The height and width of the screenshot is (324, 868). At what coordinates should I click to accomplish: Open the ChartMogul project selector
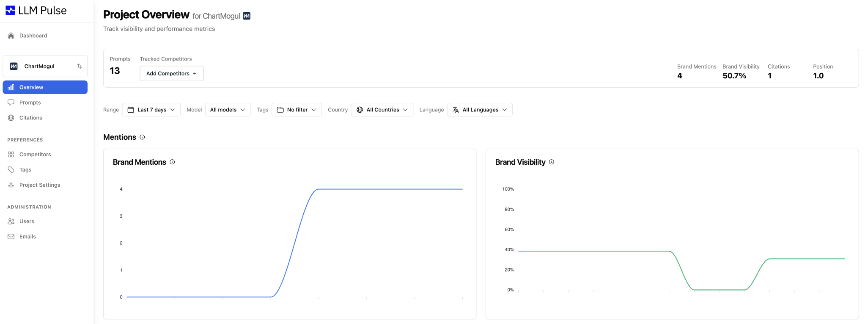[x=45, y=66]
